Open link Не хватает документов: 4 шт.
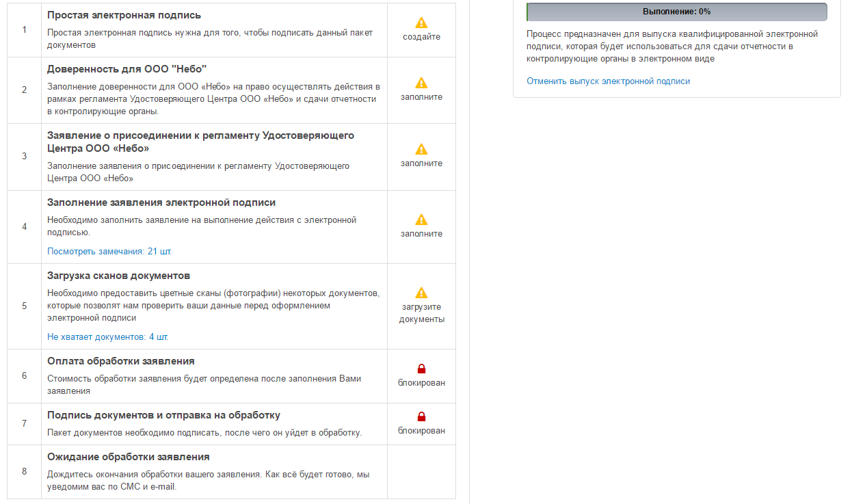Screen dimensions: 852x504 pyautogui.click(x=108, y=336)
